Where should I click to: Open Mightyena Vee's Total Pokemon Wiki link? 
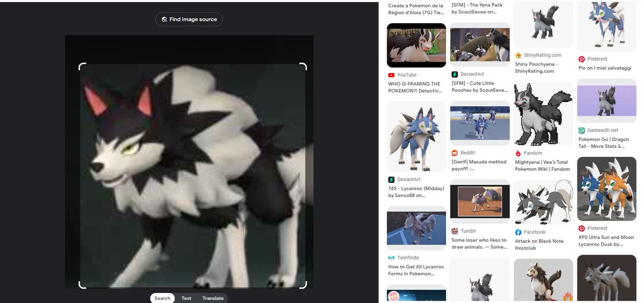coord(543,165)
